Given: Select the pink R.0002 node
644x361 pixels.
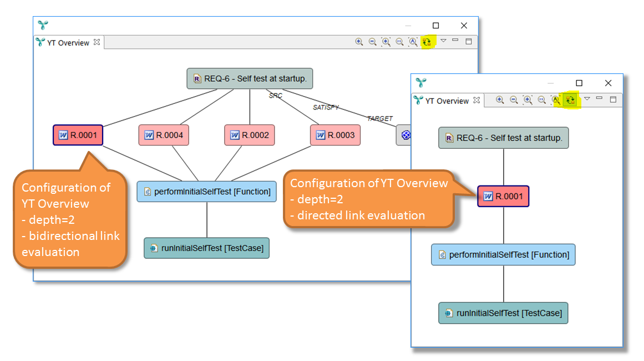Looking at the screenshot, I should click(x=249, y=135).
